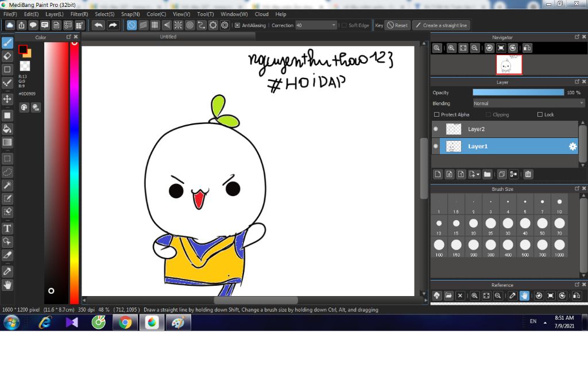
Task: Open the Snap menu
Action: click(130, 14)
